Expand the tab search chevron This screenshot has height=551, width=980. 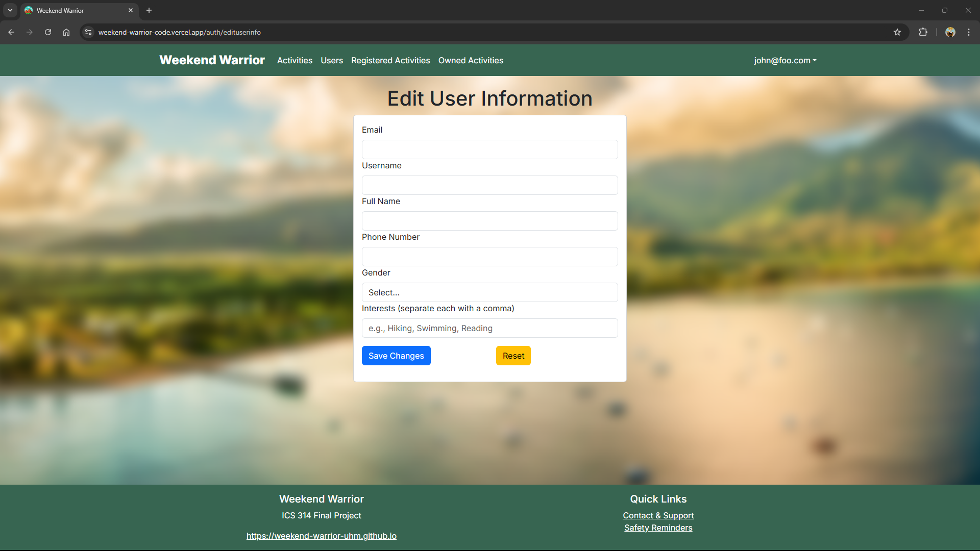pyautogui.click(x=10, y=10)
